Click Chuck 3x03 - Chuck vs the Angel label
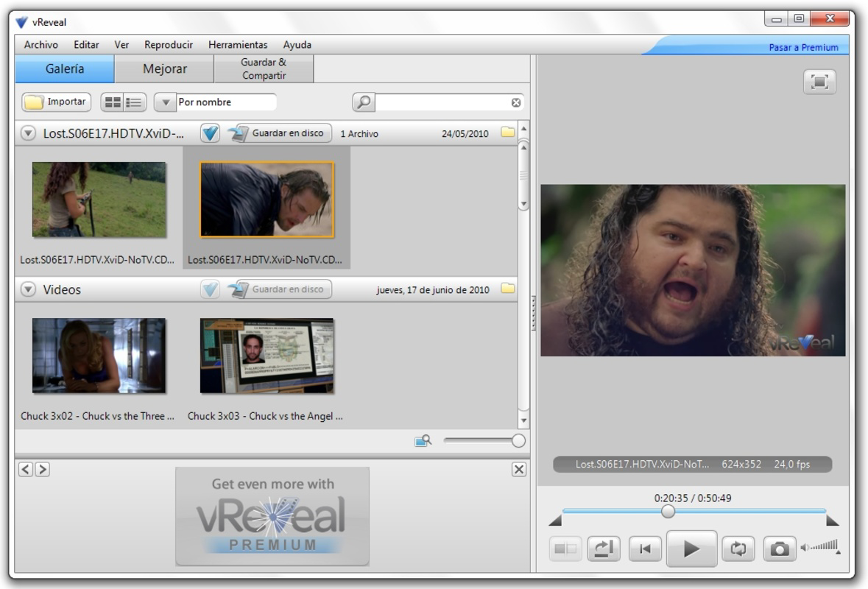 click(x=265, y=416)
